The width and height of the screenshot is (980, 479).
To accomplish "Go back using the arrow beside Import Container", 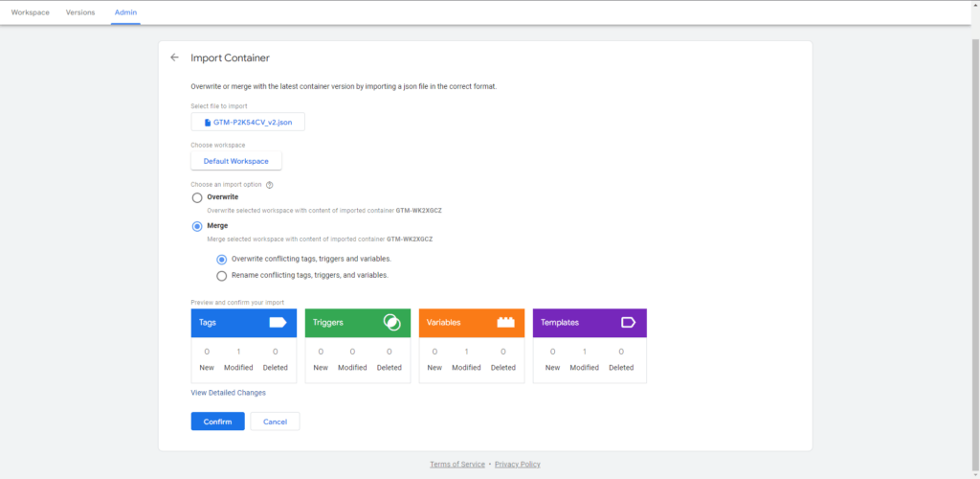I will click(174, 57).
